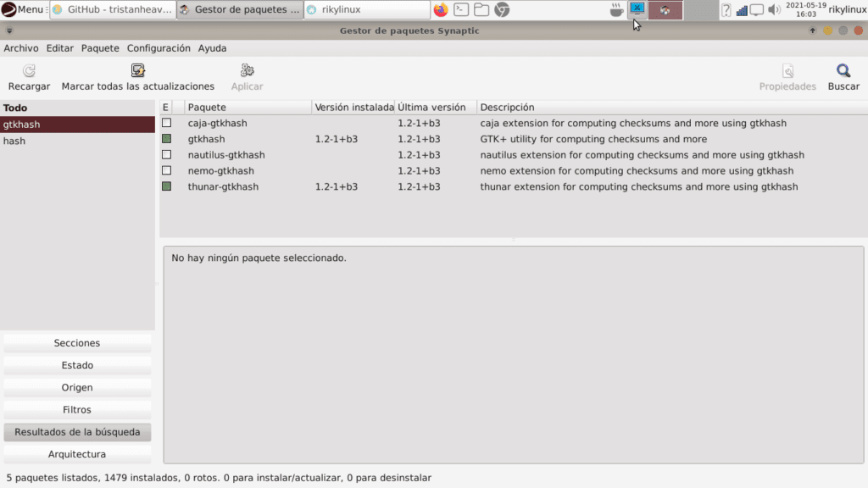Open the window menu at the title bar's left
The width and height of the screenshot is (868, 488).
[x=9, y=30]
